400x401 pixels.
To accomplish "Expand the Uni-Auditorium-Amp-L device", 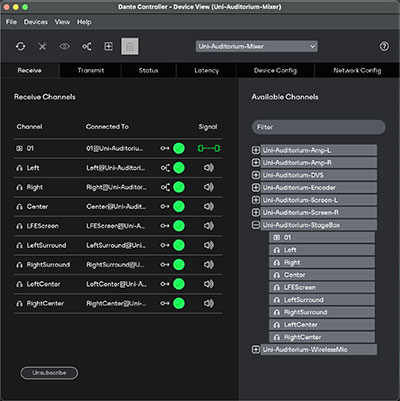I will pos(256,150).
